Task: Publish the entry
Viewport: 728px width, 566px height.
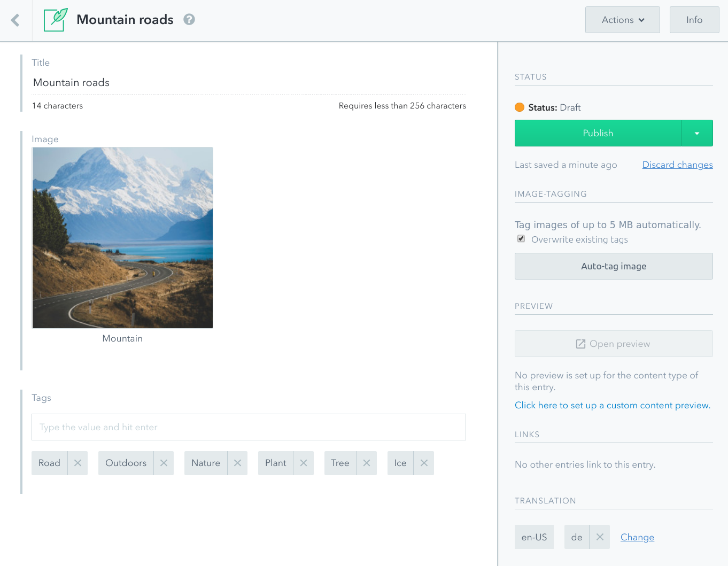Action: 598,133
